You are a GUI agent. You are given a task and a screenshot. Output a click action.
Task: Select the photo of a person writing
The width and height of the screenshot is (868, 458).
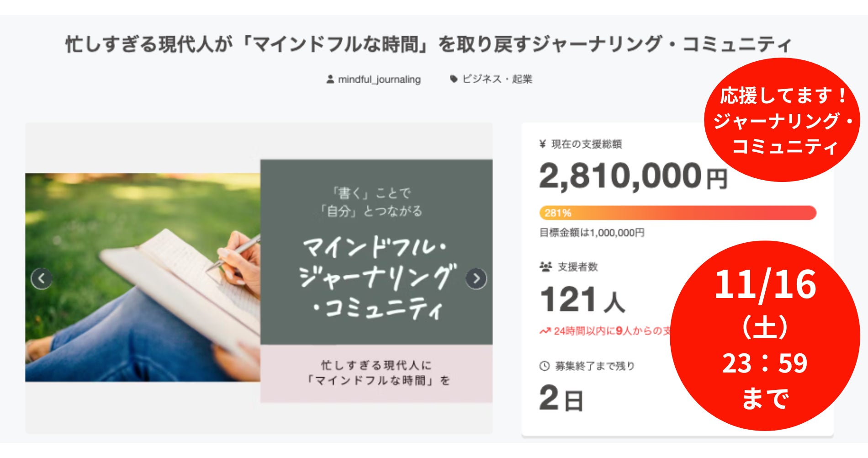(143, 277)
